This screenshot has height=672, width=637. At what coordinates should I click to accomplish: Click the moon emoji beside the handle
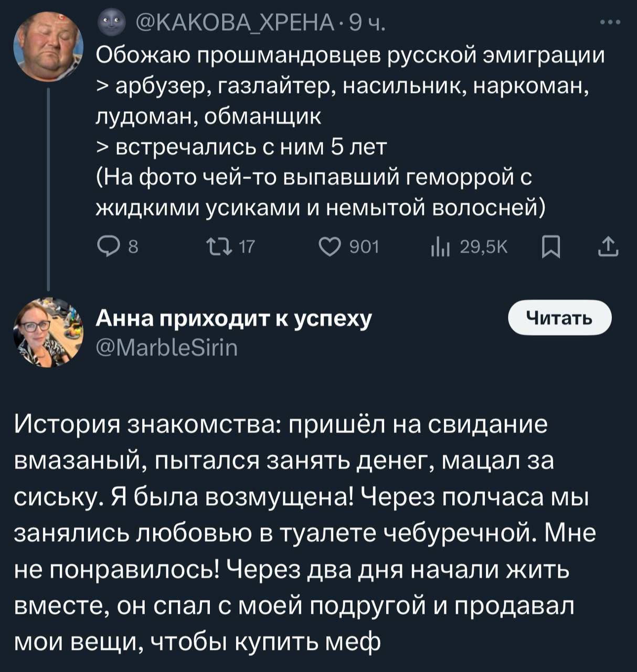tap(109, 23)
